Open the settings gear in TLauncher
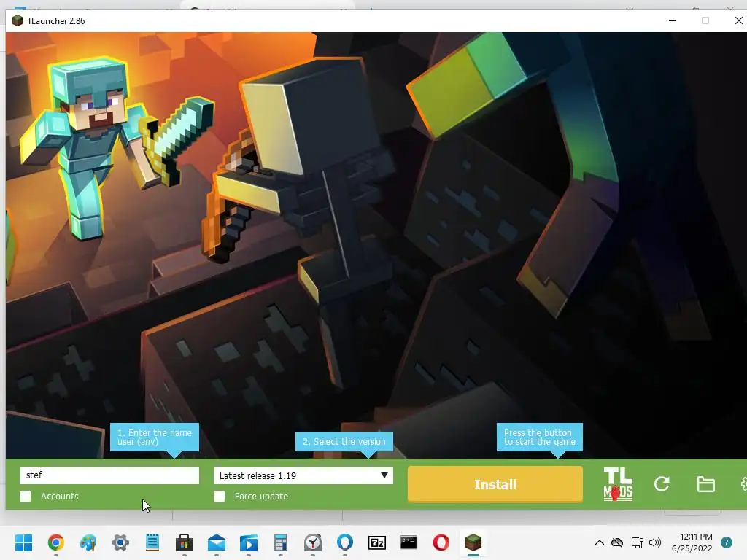747x560 pixels. pos(743,484)
